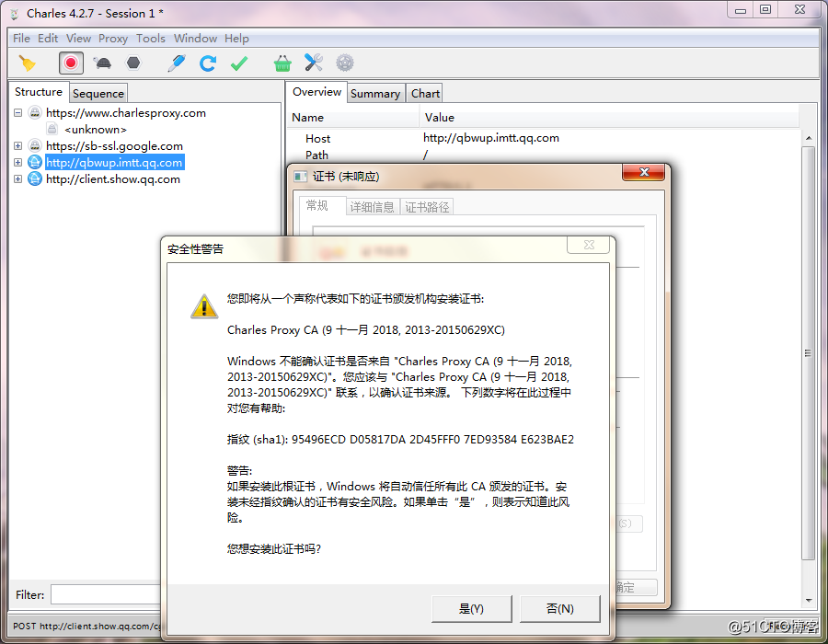Toggle throttling with the turtle icon
The width and height of the screenshot is (828, 644).
point(102,63)
